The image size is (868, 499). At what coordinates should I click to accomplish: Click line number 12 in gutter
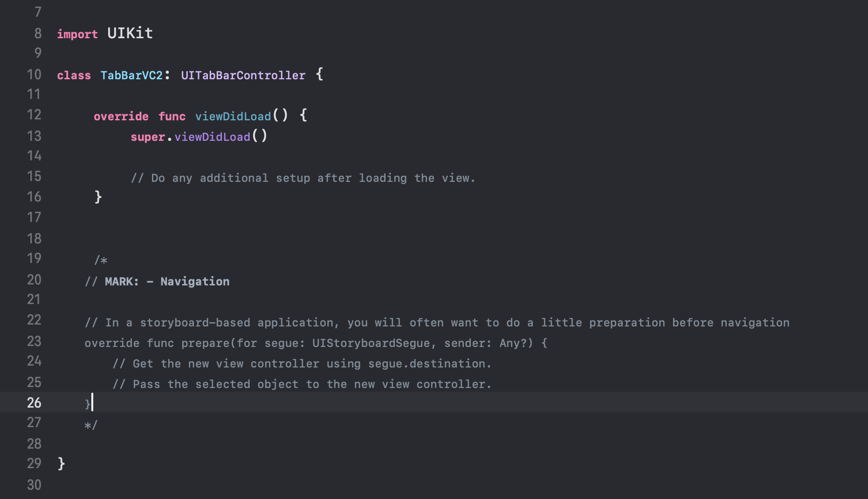(x=34, y=115)
